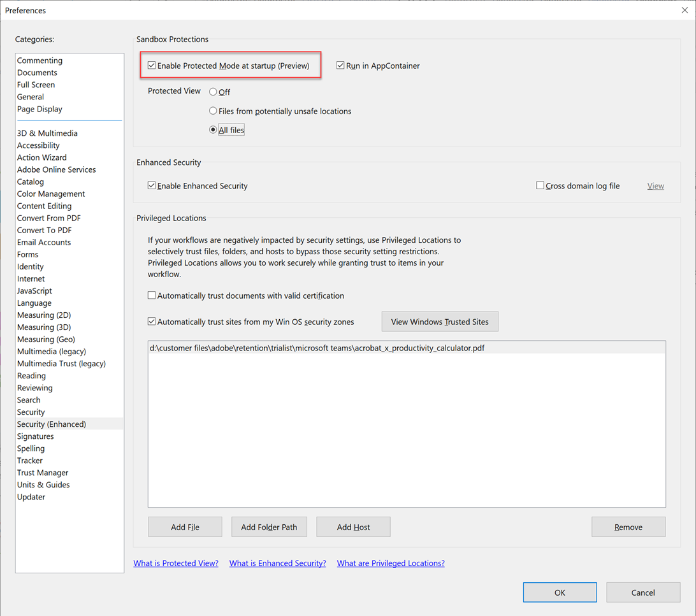Click the Add Host button
The image size is (696, 616).
click(x=353, y=527)
